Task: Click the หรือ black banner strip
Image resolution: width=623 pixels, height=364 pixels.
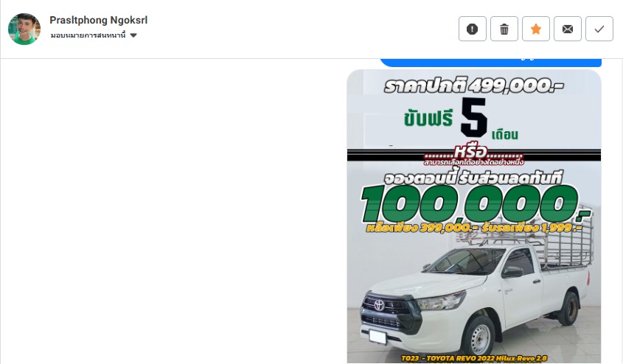Action: coord(473,155)
